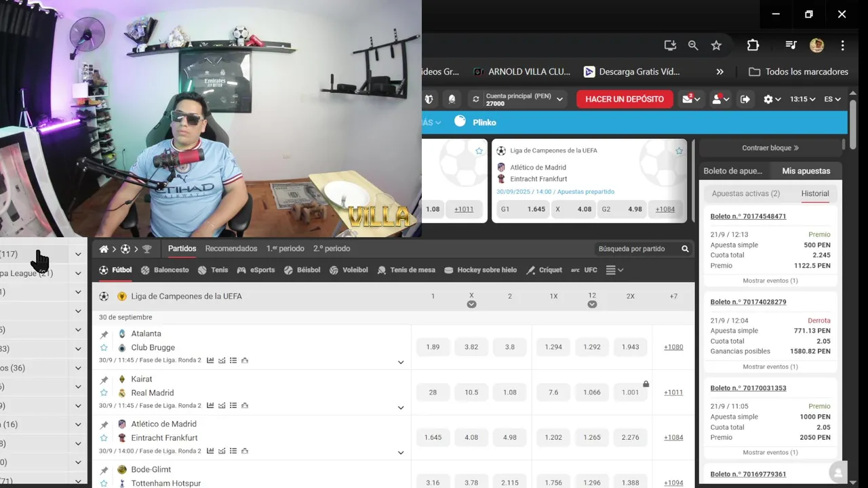Open the ES language dropdown
This screenshot has width=868, height=488.
pos(832,99)
